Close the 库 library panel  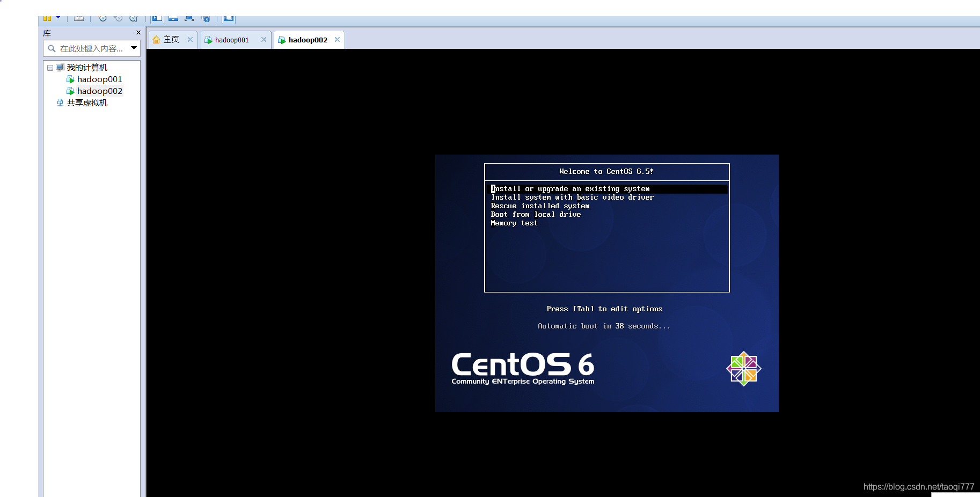click(x=138, y=33)
